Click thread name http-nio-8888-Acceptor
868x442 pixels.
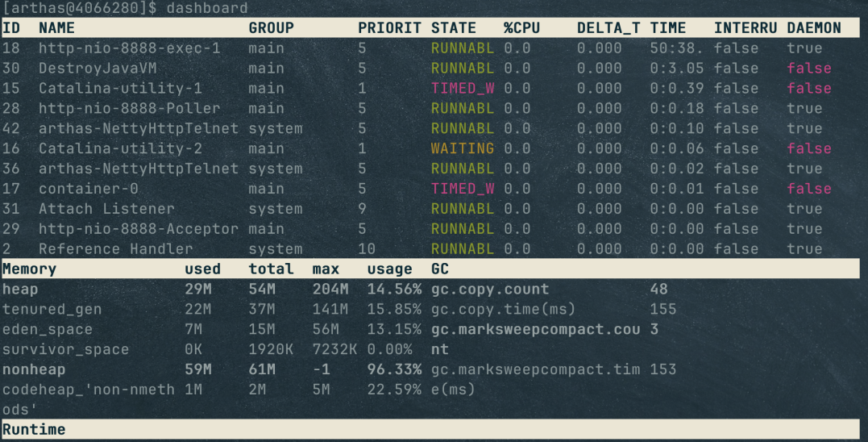(139, 229)
